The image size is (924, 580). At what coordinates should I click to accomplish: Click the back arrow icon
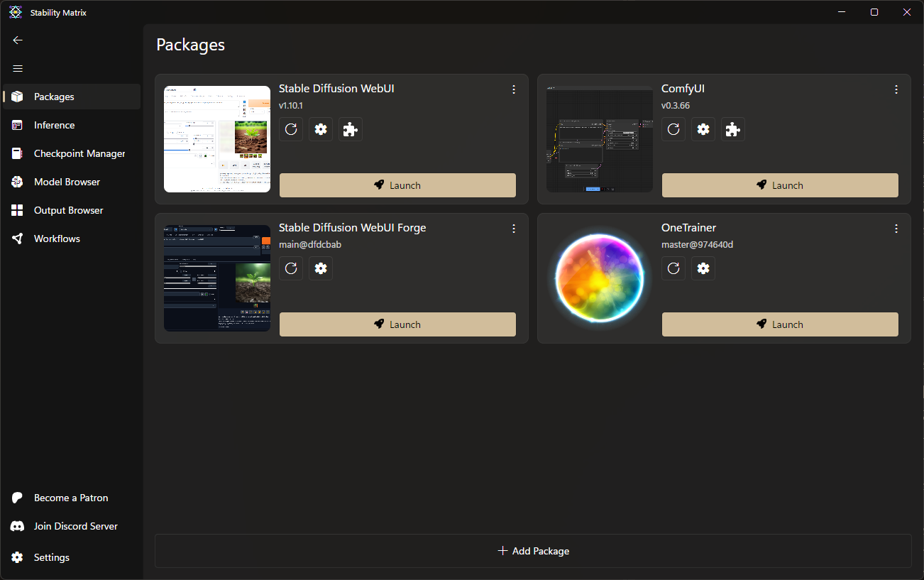click(18, 40)
